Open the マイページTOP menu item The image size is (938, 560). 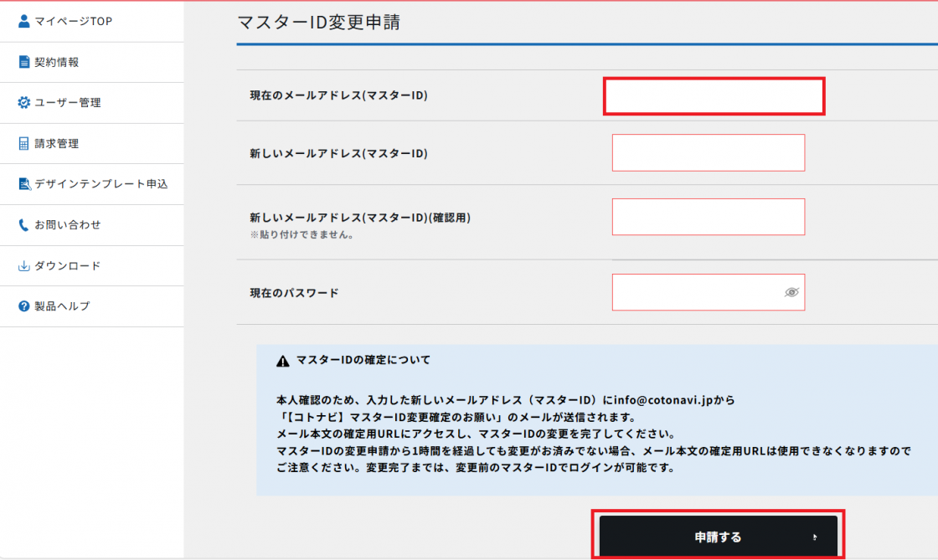tap(73, 21)
